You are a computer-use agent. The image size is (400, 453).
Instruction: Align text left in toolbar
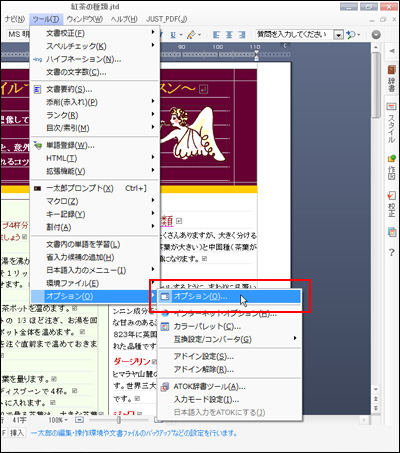click(216, 35)
